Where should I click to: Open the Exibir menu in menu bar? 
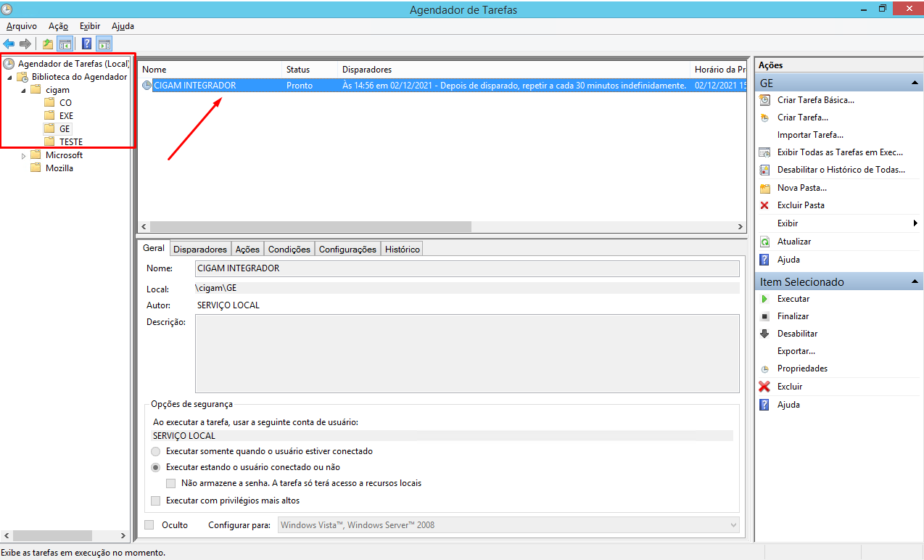[90, 26]
